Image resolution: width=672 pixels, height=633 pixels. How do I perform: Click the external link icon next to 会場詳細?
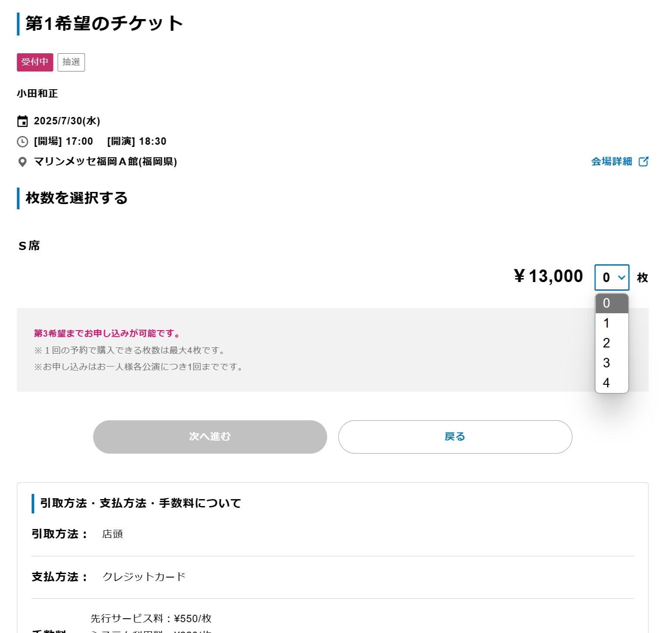point(644,161)
